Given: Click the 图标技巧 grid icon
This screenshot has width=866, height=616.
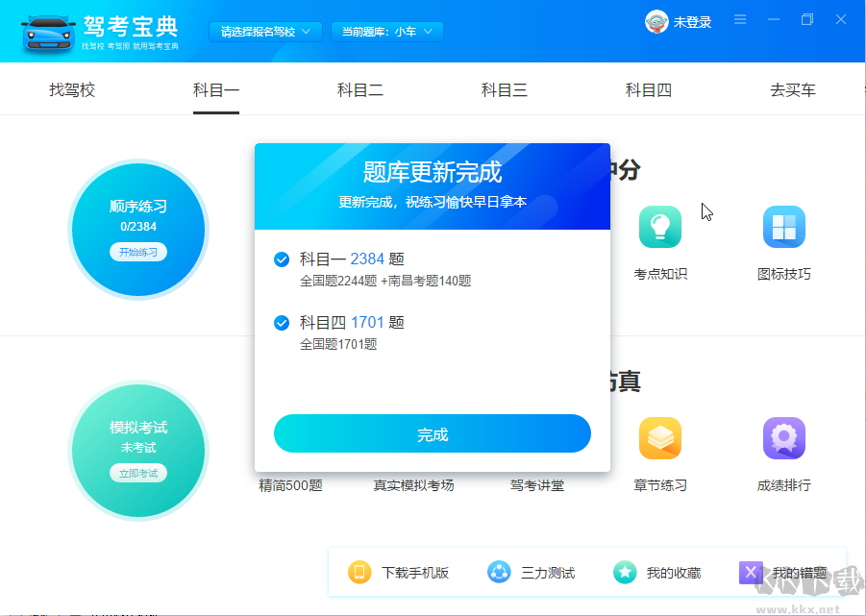Looking at the screenshot, I should coord(783,227).
